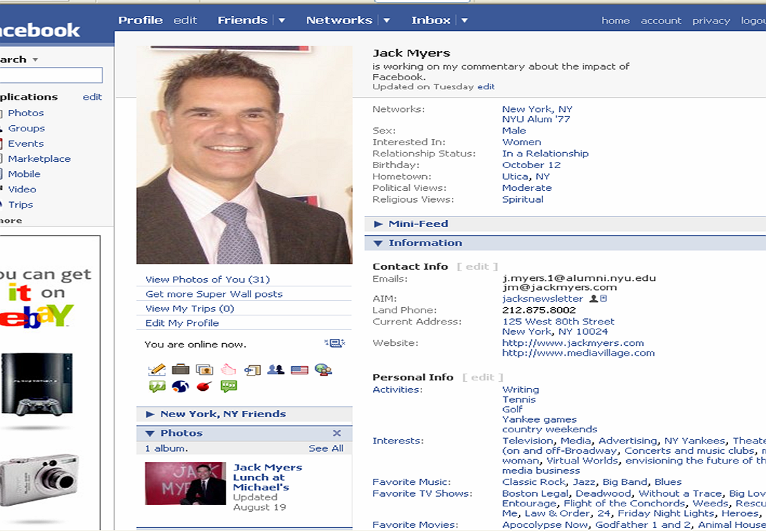
Task: Click the briefcase application icon
Action: click(x=181, y=369)
